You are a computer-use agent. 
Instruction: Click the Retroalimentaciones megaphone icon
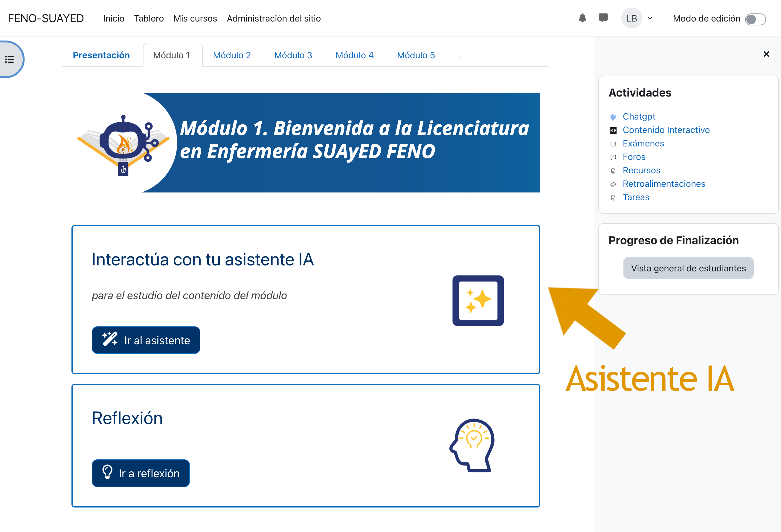pyautogui.click(x=613, y=184)
